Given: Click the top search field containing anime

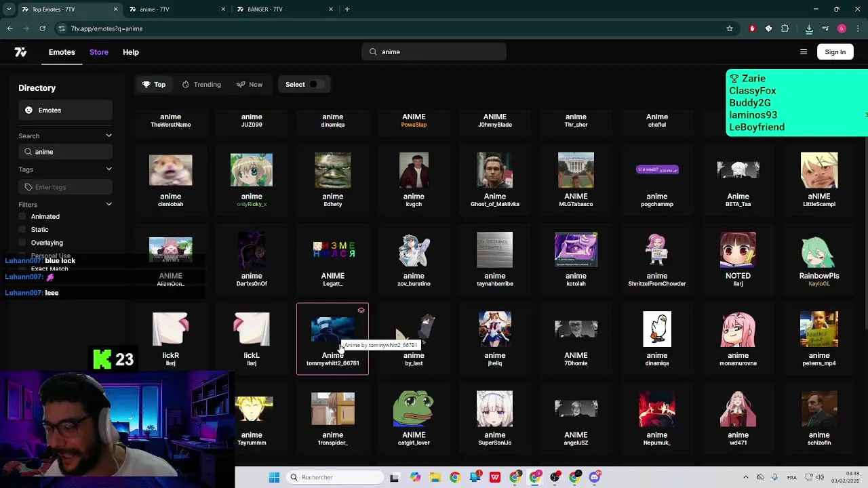Looking at the screenshot, I should click(x=434, y=52).
